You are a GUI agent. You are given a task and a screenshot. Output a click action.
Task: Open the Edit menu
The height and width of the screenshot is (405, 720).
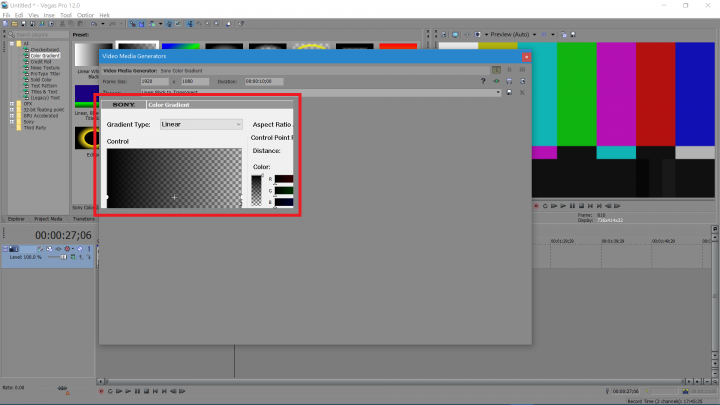pyautogui.click(x=19, y=15)
